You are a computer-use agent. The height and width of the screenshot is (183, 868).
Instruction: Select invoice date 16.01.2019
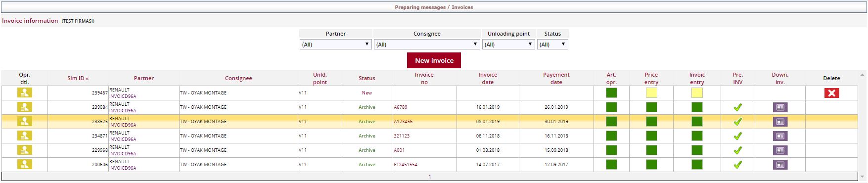[488, 107]
